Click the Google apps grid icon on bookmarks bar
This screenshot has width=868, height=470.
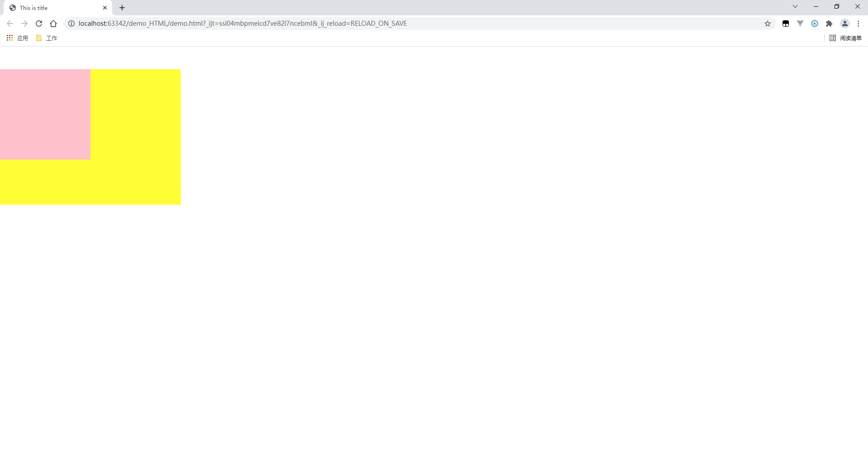click(9, 38)
